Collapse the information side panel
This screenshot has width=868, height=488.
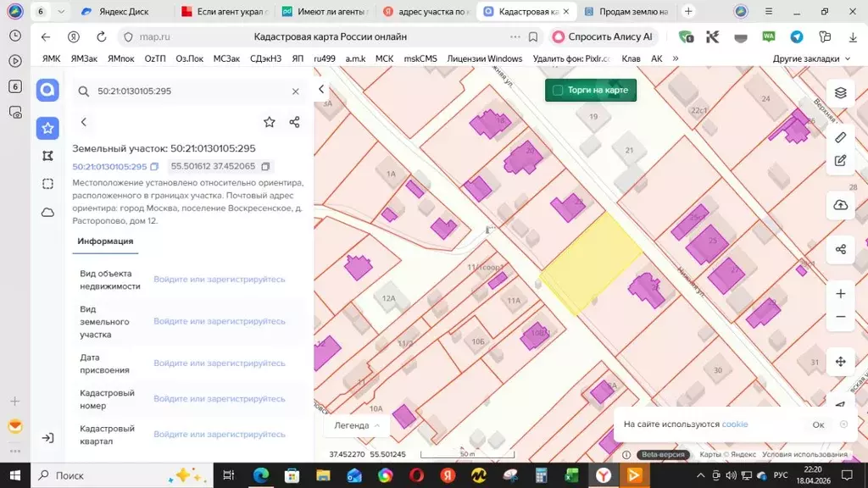321,89
